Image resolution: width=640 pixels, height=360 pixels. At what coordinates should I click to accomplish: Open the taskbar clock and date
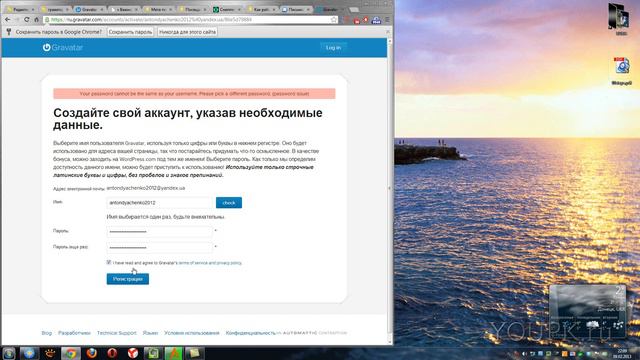point(622,353)
